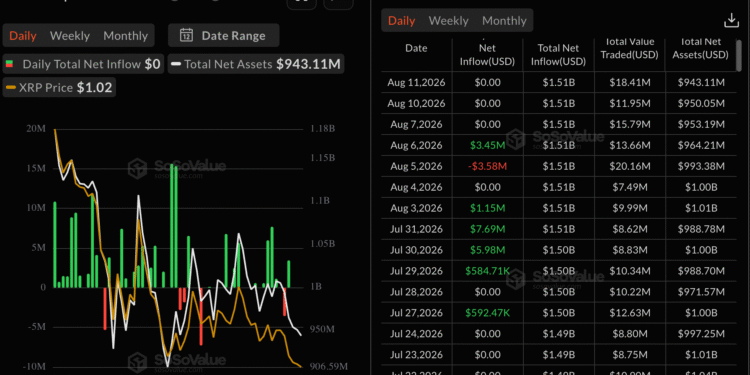Select the Aug 10,2026 date cell
The width and height of the screenshot is (750, 375).
click(416, 103)
